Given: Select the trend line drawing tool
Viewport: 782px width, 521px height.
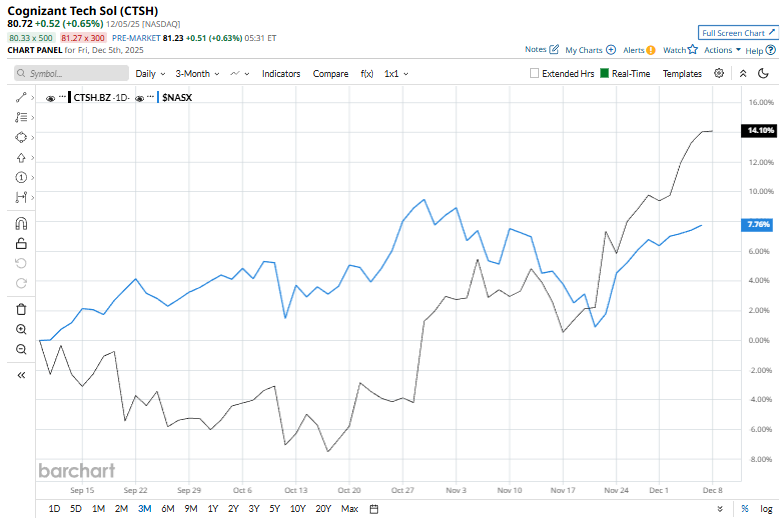Looking at the screenshot, I should point(21,98).
